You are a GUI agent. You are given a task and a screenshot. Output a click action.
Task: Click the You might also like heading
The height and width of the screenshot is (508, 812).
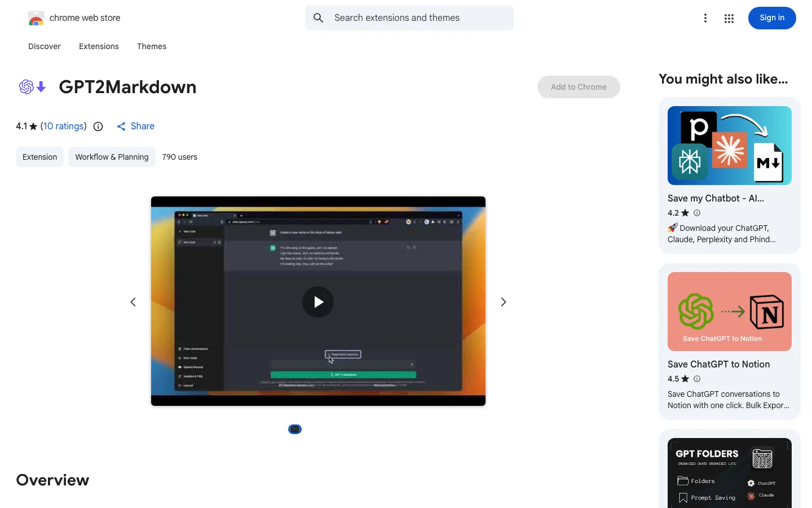click(x=723, y=79)
